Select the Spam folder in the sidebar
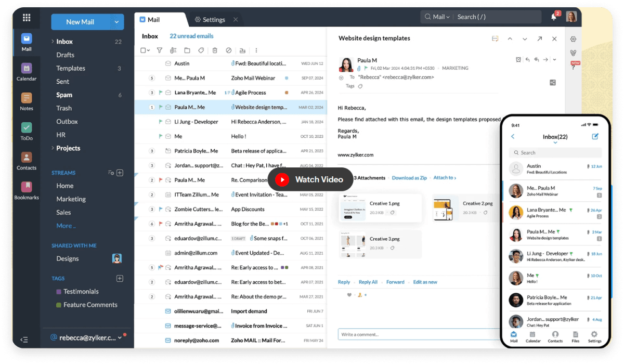The image size is (624, 364). pyautogui.click(x=64, y=95)
